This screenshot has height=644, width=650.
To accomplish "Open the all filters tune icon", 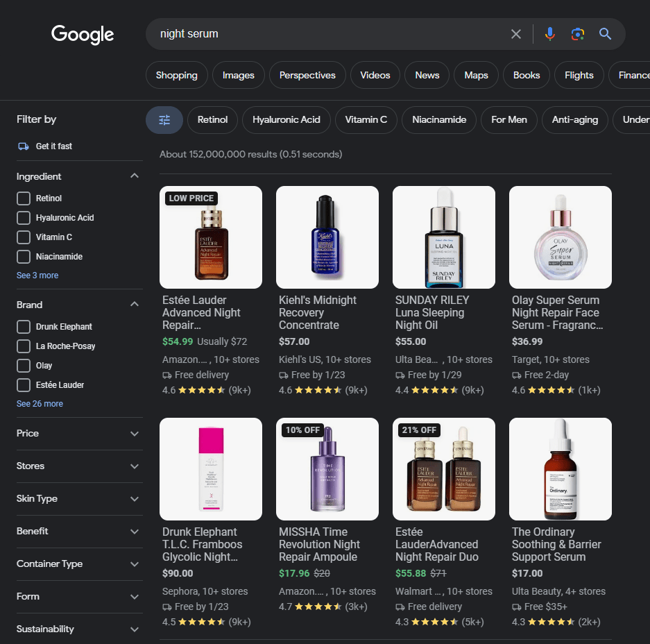I will 164,120.
